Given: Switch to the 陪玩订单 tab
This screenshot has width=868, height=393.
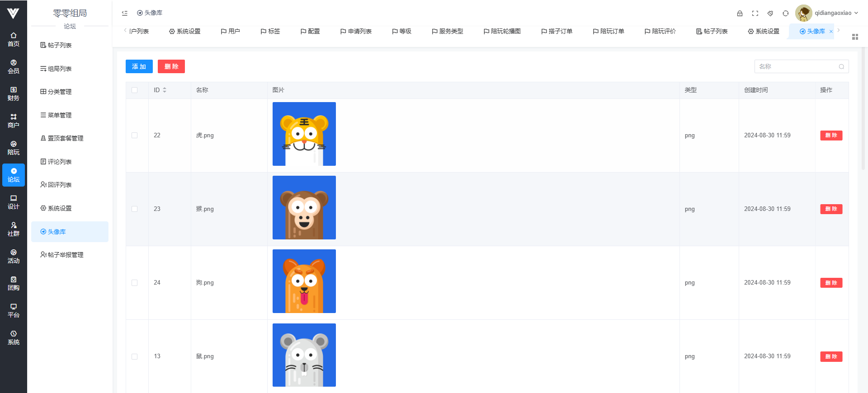Looking at the screenshot, I should [609, 31].
